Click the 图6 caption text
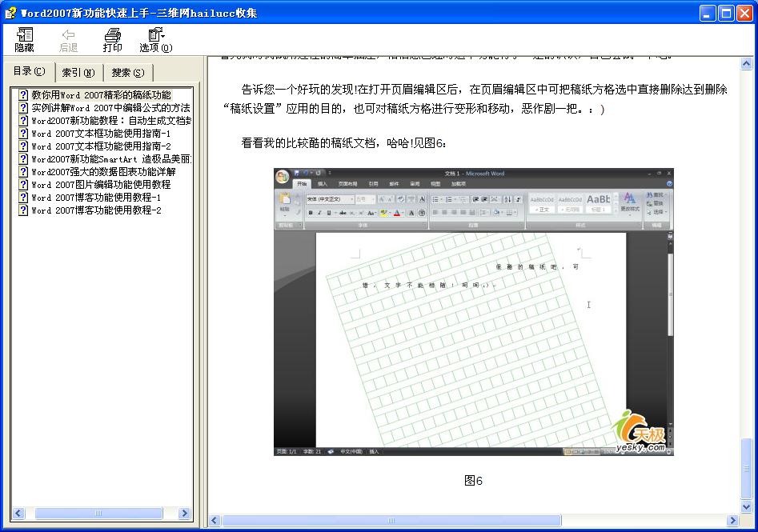758x532 pixels. click(x=473, y=480)
